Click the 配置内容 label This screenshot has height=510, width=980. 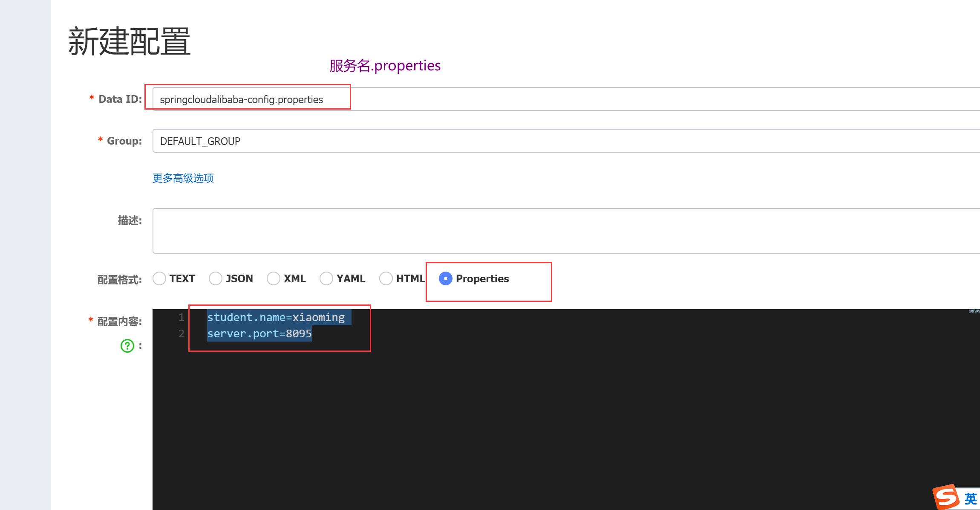(120, 322)
